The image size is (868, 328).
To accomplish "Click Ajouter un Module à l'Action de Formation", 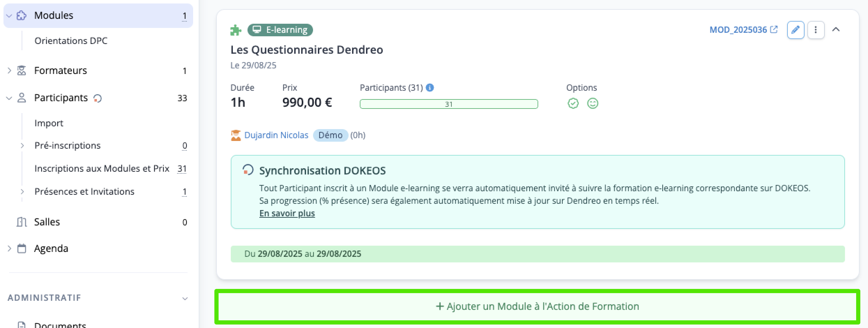I will [x=537, y=306].
